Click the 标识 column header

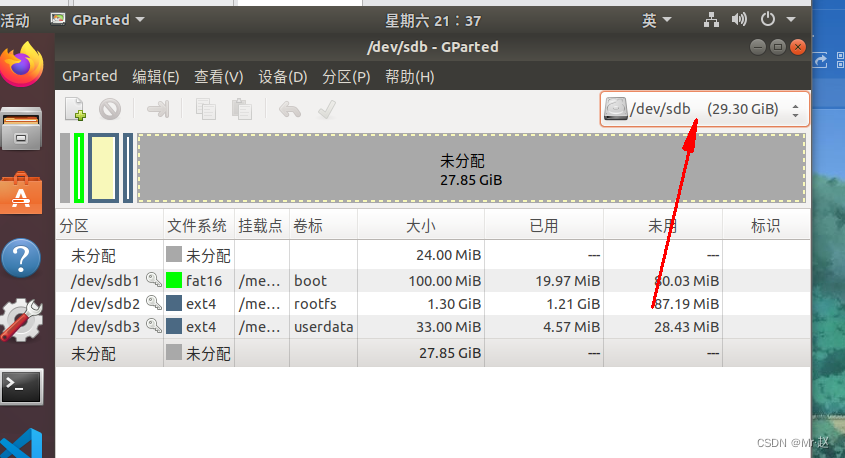pyautogui.click(x=766, y=225)
